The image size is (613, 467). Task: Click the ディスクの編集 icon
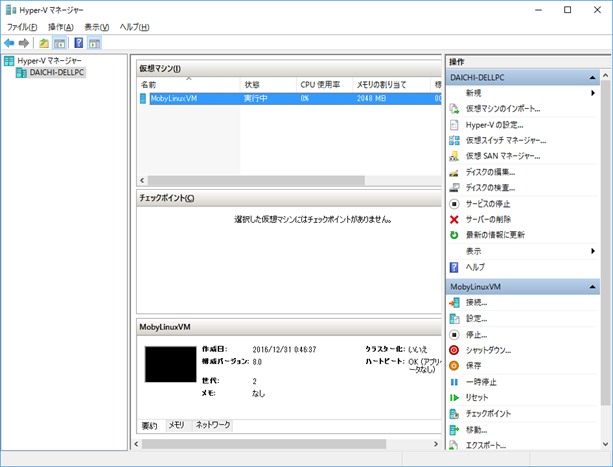(x=454, y=172)
